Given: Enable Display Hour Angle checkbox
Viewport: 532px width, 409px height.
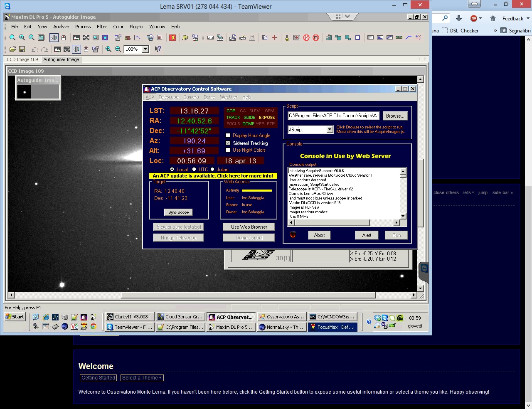Looking at the screenshot, I should pos(228,136).
